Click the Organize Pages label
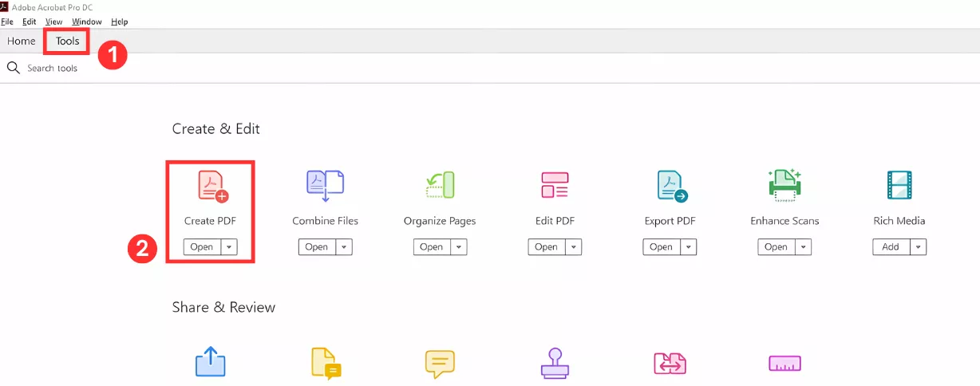This screenshot has width=980, height=386. [x=440, y=221]
